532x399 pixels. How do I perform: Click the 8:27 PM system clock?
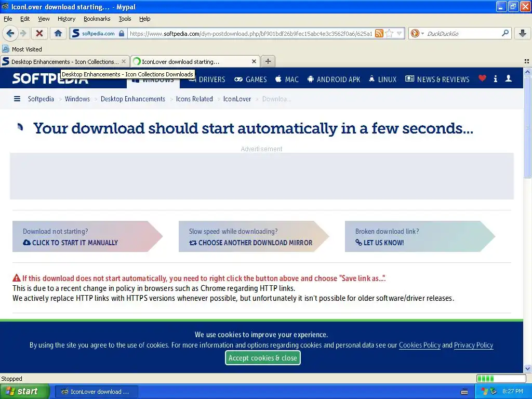coord(512,391)
